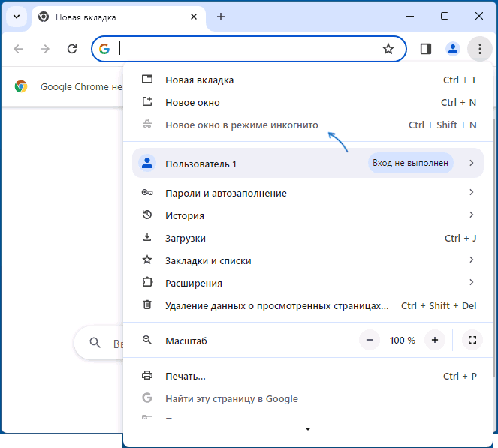Click the Ctrl + J shortcut text
Screen dimensions: 498x448
[460, 239]
